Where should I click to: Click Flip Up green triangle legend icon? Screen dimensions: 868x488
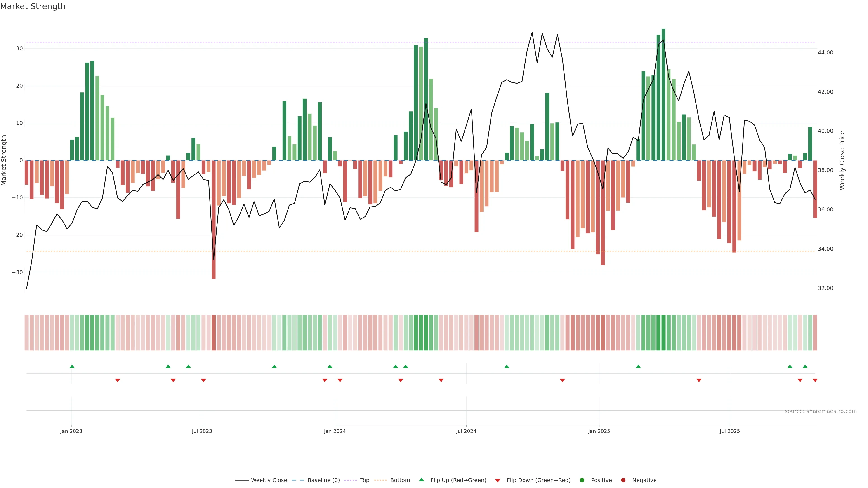(421, 480)
